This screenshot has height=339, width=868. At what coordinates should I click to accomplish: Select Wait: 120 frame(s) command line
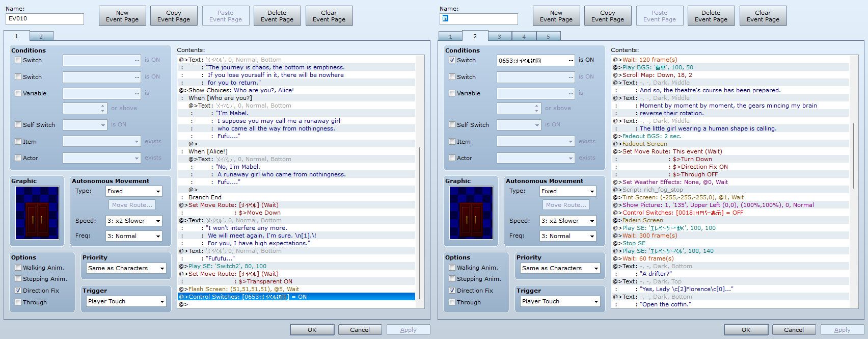[x=730, y=60]
